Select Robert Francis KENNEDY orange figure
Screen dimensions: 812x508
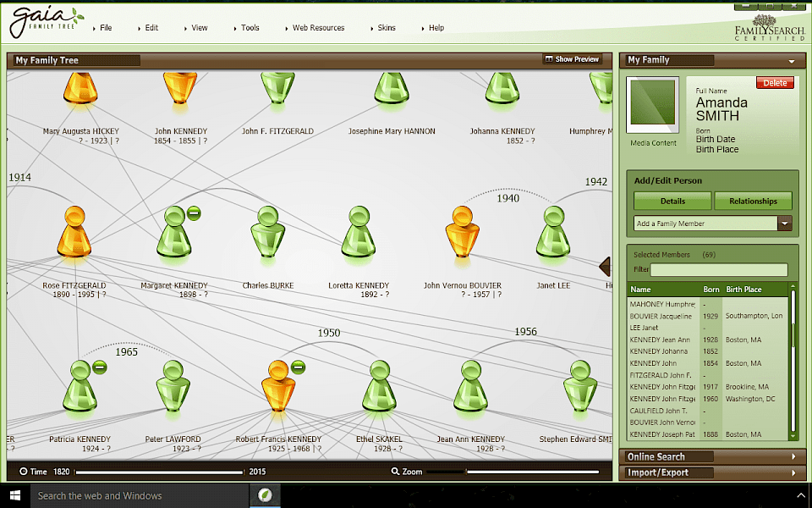coord(278,386)
